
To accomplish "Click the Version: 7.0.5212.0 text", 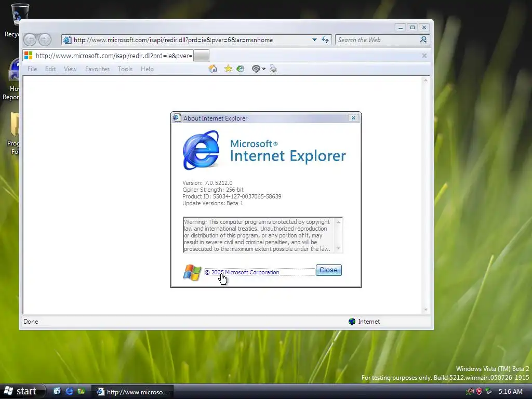I will point(207,183).
